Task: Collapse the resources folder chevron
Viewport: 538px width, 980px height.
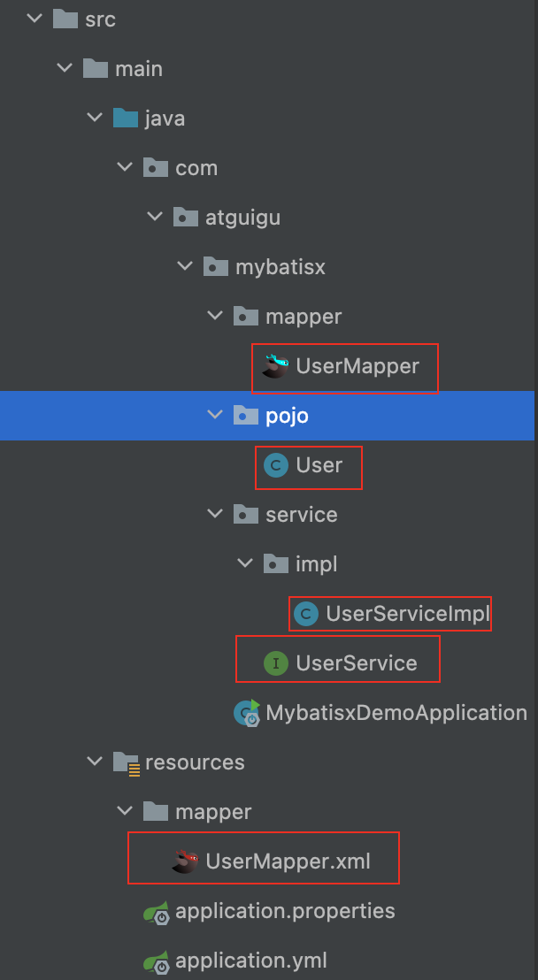Action: [94, 762]
